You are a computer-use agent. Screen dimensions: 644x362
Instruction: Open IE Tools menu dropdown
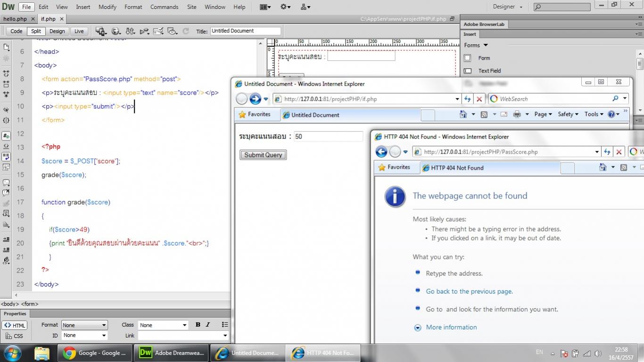point(594,114)
